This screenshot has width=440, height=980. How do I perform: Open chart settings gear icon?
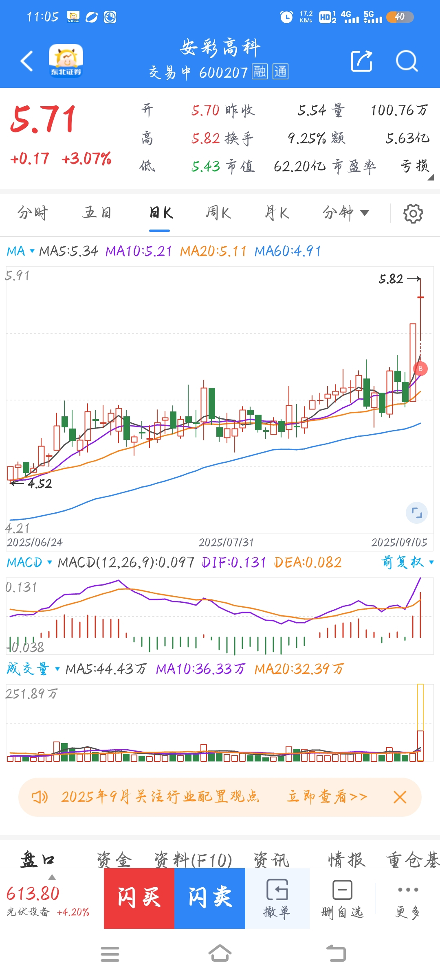click(413, 213)
